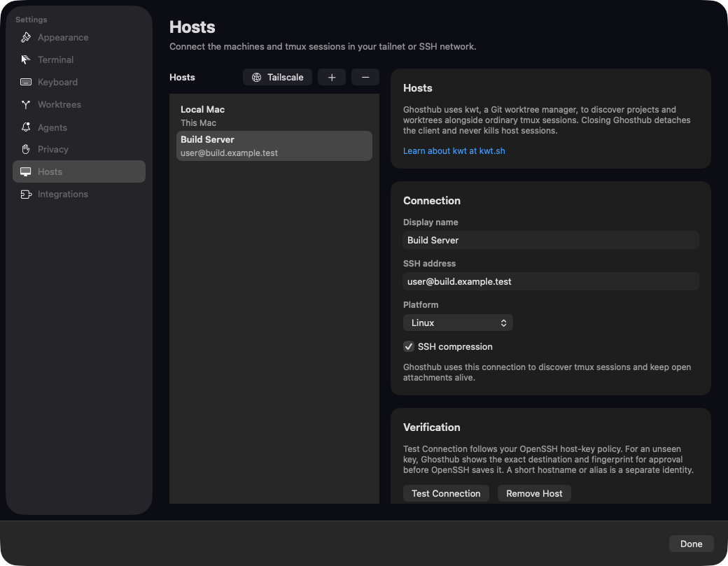Open Terminal settings section
Image resolution: width=728 pixels, height=566 pixels.
(x=79, y=60)
